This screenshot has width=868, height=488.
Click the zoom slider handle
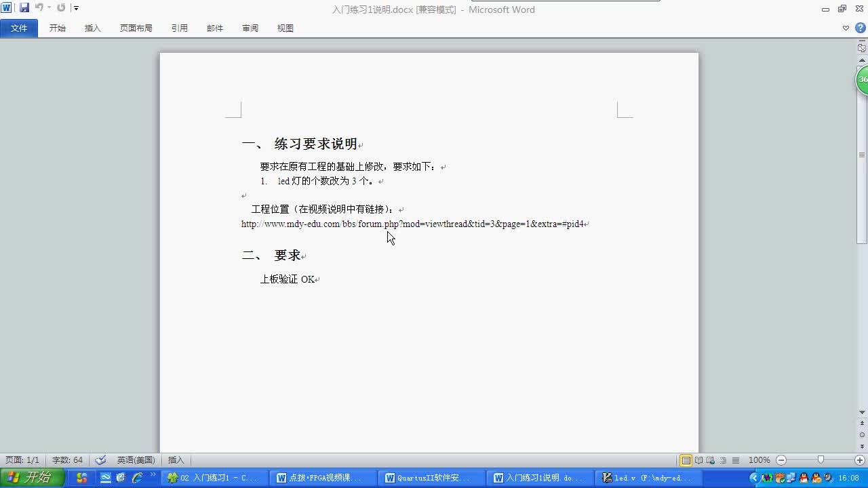[821, 460]
